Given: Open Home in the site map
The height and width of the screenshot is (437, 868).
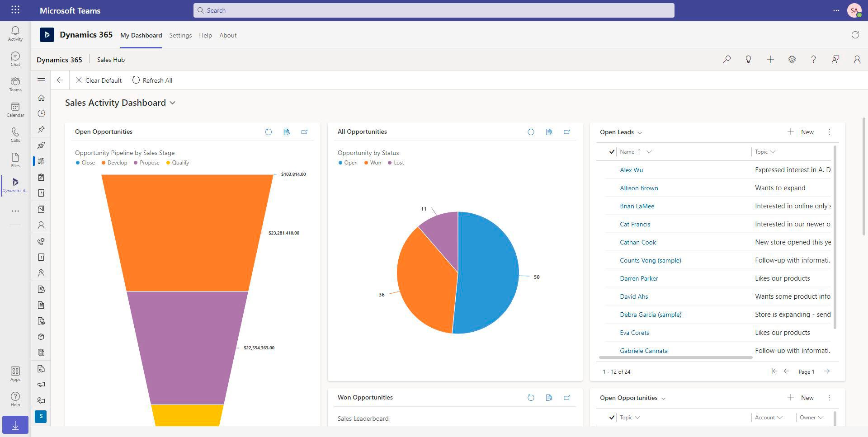Looking at the screenshot, I should [41, 98].
